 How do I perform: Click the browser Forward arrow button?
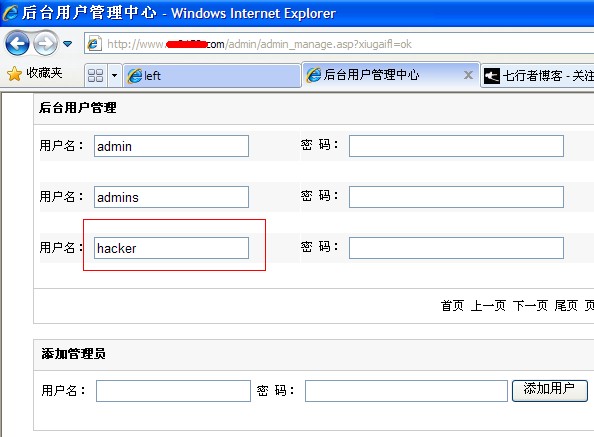[45, 44]
